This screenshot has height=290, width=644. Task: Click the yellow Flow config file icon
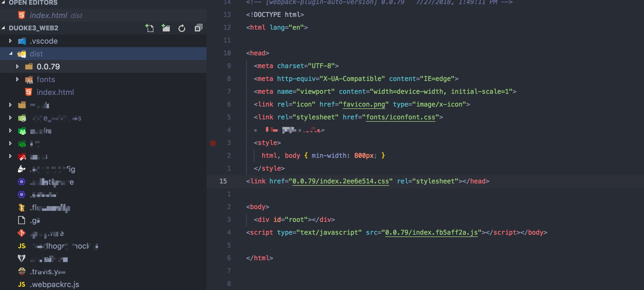coord(22,208)
